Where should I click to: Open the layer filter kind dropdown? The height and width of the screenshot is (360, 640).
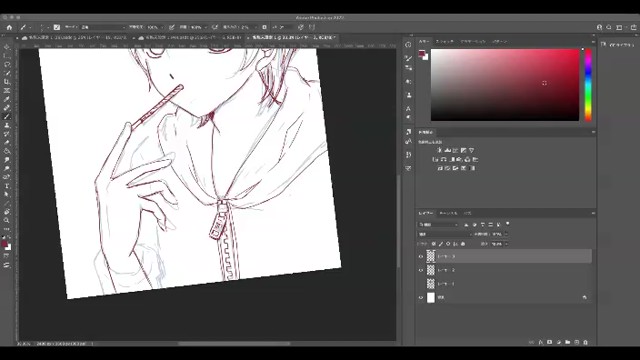(438, 224)
